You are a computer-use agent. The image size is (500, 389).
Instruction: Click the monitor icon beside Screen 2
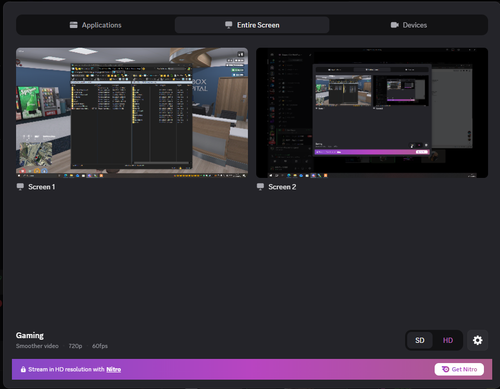[x=260, y=187]
